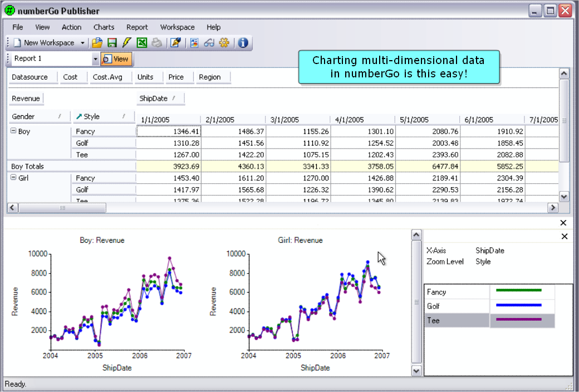Open the Action menu
The height and width of the screenshot is (392, 579).
click(71, 27)
